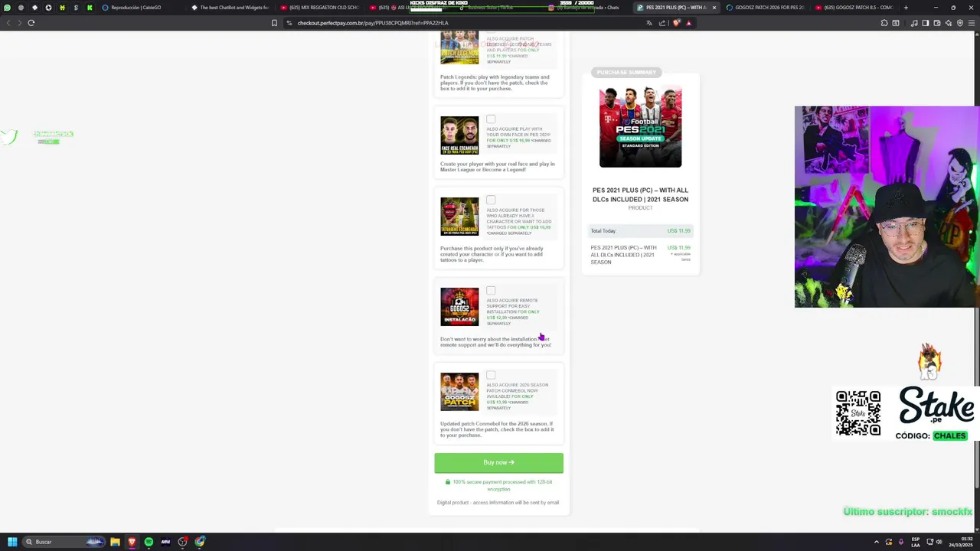This screenshot has height=551, width=980.
Task: Click the Gogosz Instalação thumbnail
Action: [x=459, y=307]
